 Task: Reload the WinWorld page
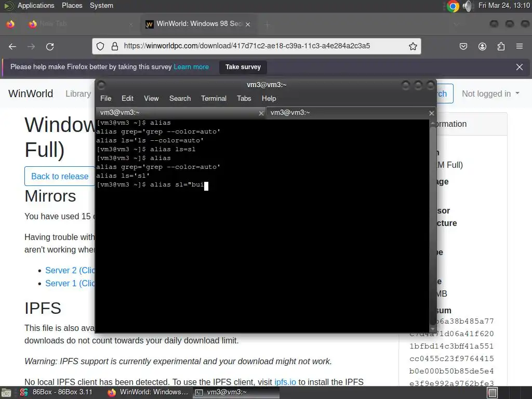click(50, 46)
